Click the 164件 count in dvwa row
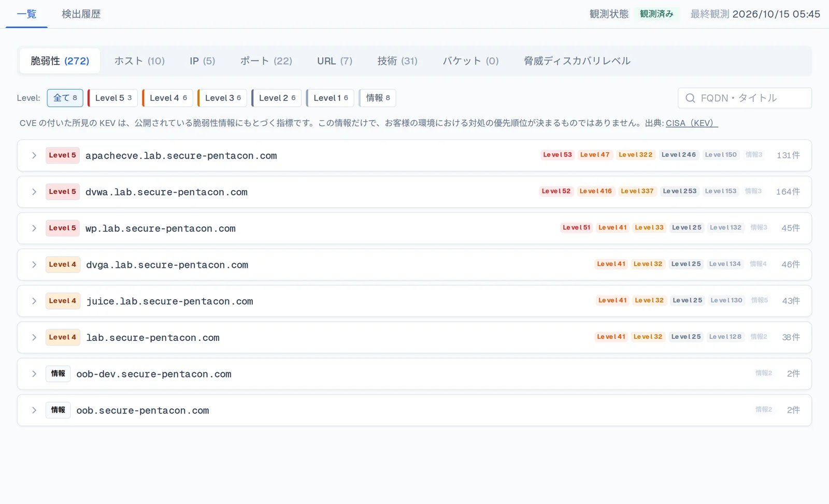 tap(788, 192)
